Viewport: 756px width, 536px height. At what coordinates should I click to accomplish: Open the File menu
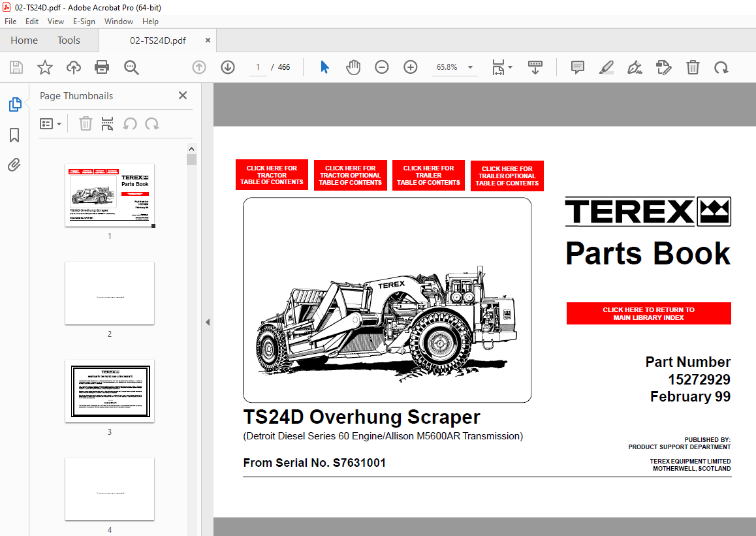10,21
